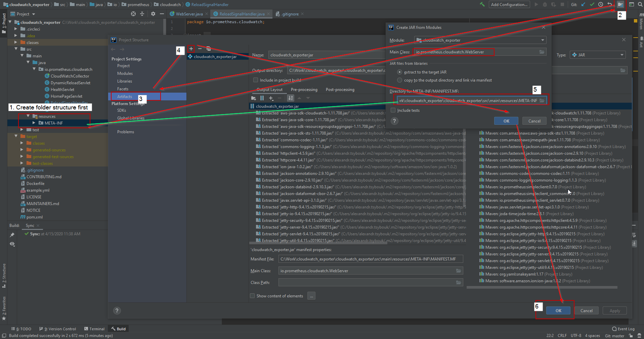
Task: Click Cancel in Project Structure dialog
Action: 587,310
